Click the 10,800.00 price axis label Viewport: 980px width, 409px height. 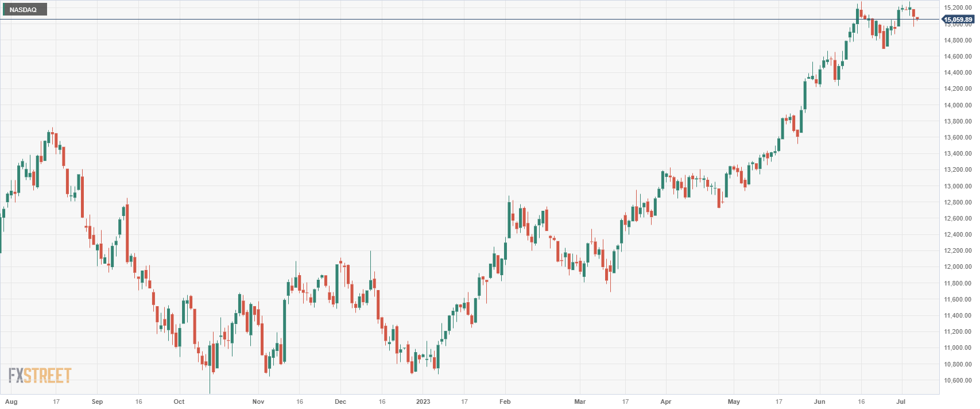[x=958, y=364]
